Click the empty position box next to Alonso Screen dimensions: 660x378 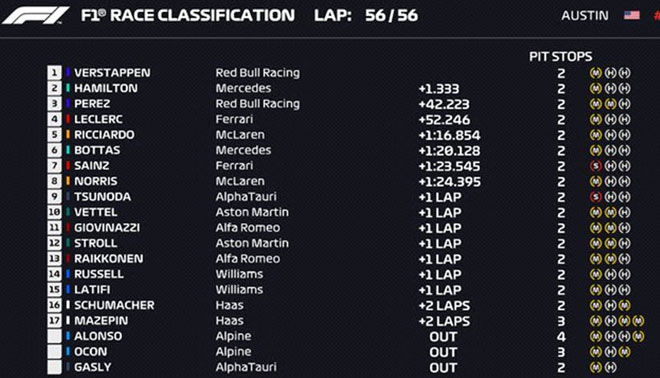tap(54, 336)
